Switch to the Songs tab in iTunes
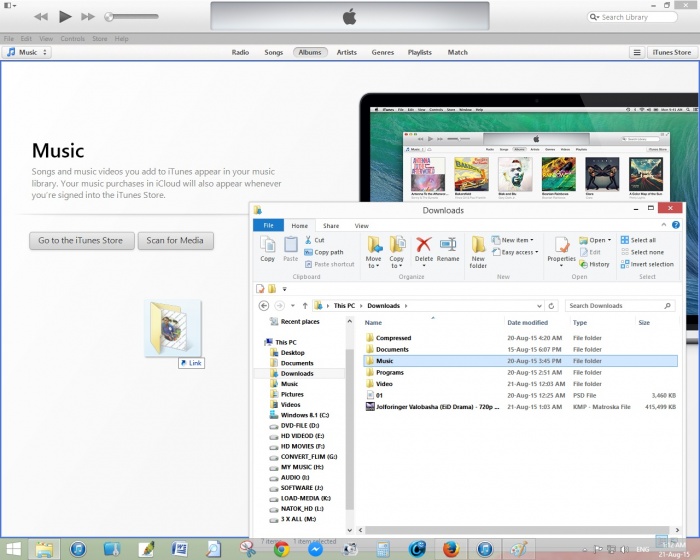 (273, 52)
